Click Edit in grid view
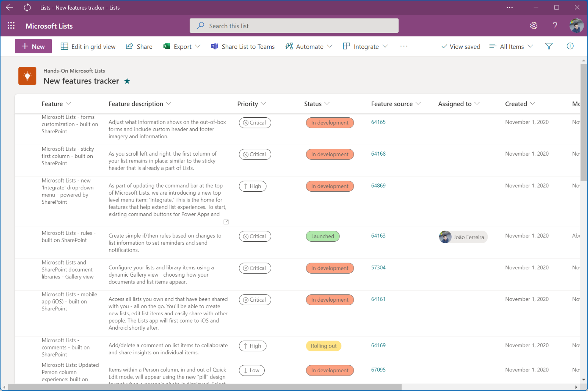This screenshot has width=588, height=391. pyautogui.click(x=88, y=46)
